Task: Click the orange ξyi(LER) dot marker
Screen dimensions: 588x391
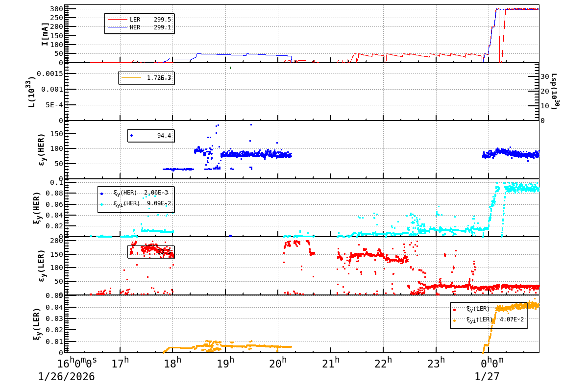Action: [454, 320]
